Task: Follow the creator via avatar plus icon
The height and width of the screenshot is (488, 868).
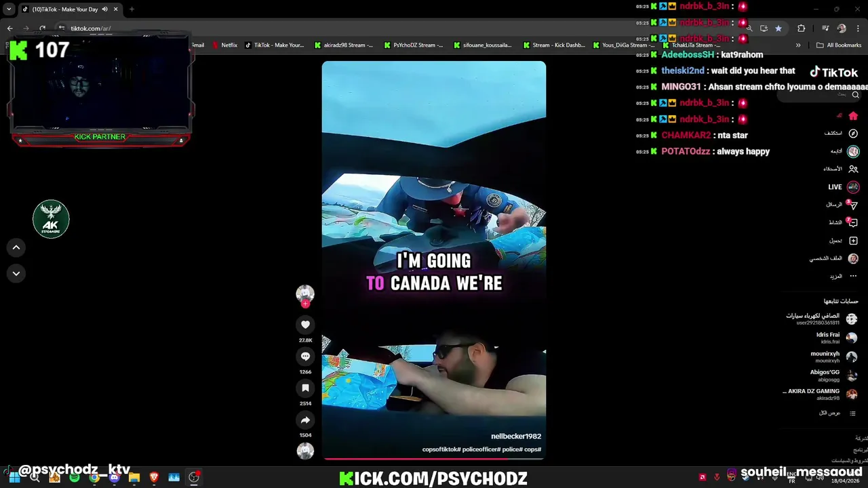Action: coord(305,304)
